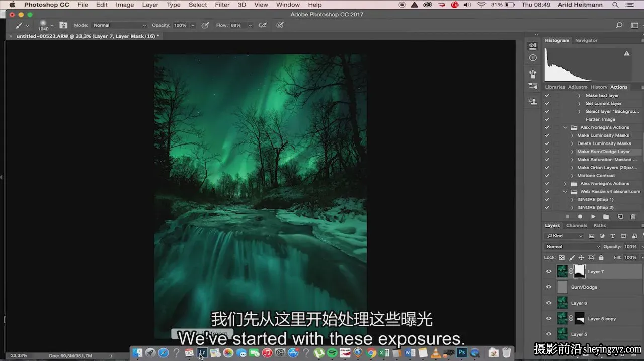This screenshot has height=361, width=644.
Task: Filter layers by smart objects
Action: 634,236
